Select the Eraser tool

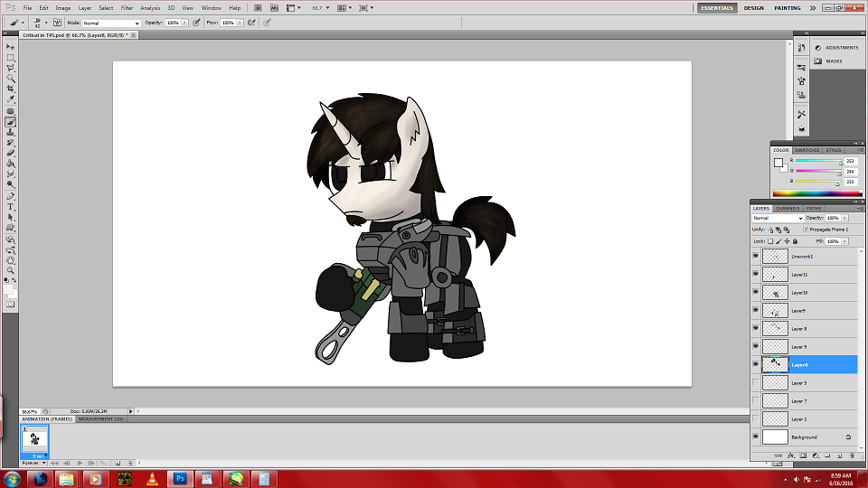pyautogui.click(x=11, y=154)
